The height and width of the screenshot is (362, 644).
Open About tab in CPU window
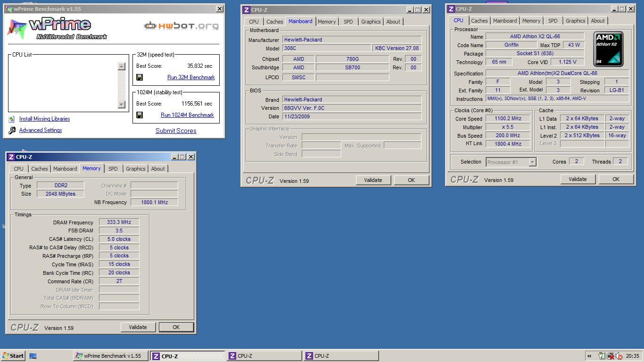[598, 21]
